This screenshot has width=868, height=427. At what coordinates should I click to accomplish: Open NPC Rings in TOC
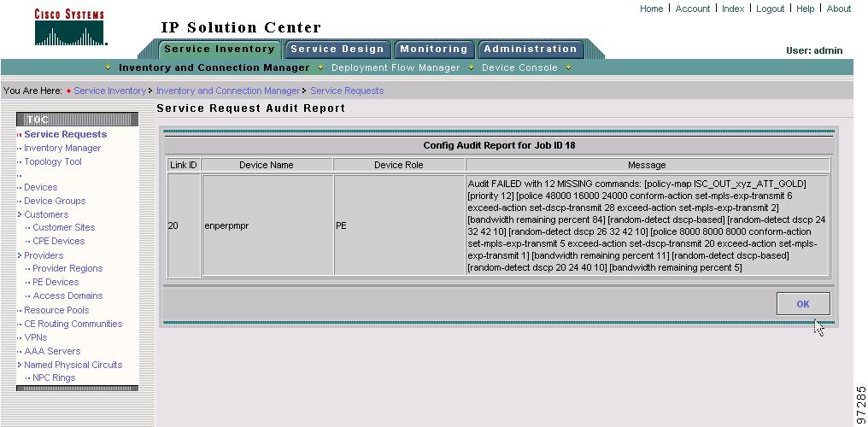[x=54, y=377]
